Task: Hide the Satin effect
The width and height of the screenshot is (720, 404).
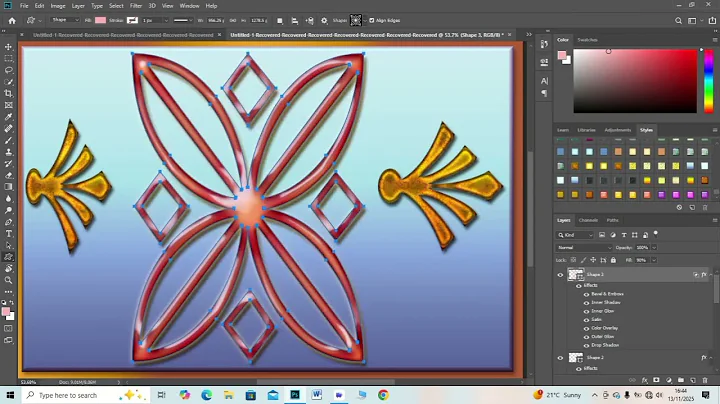Action: pos(586,320)
